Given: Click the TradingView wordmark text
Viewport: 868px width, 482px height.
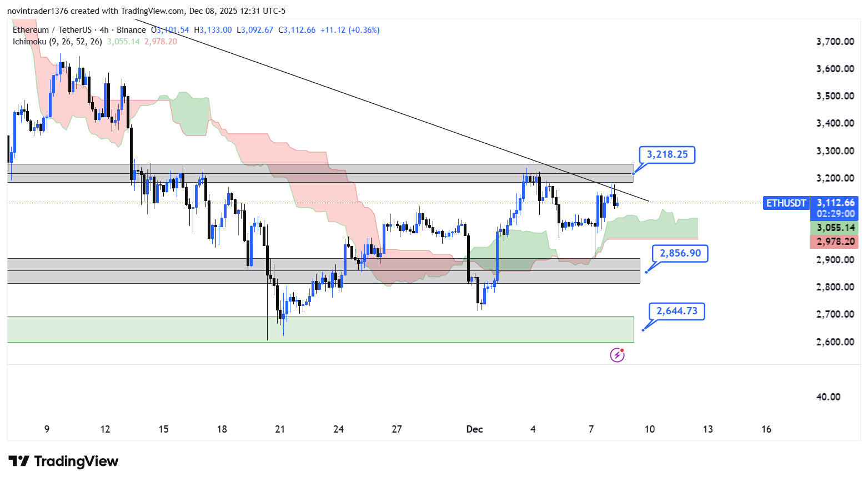Looking at the screenshot, I should click(x=76, y=461).
